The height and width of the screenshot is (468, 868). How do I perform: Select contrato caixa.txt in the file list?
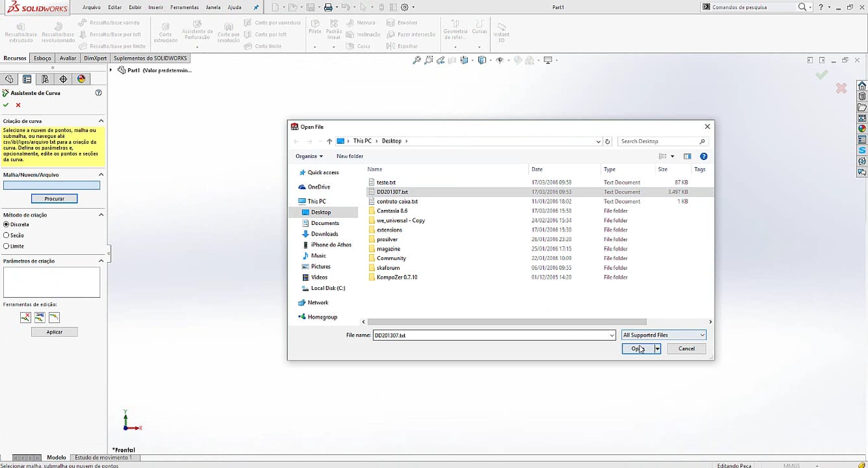point(397,201)
